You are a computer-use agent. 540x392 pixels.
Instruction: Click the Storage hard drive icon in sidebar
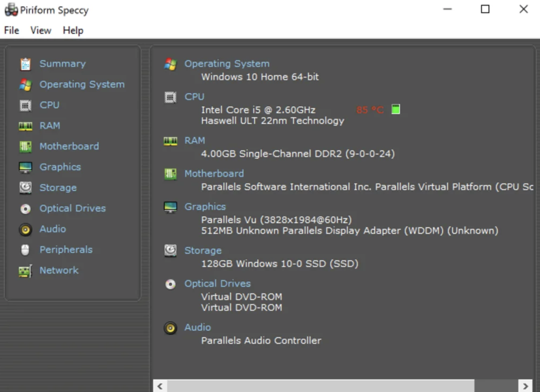pos(25,188)
